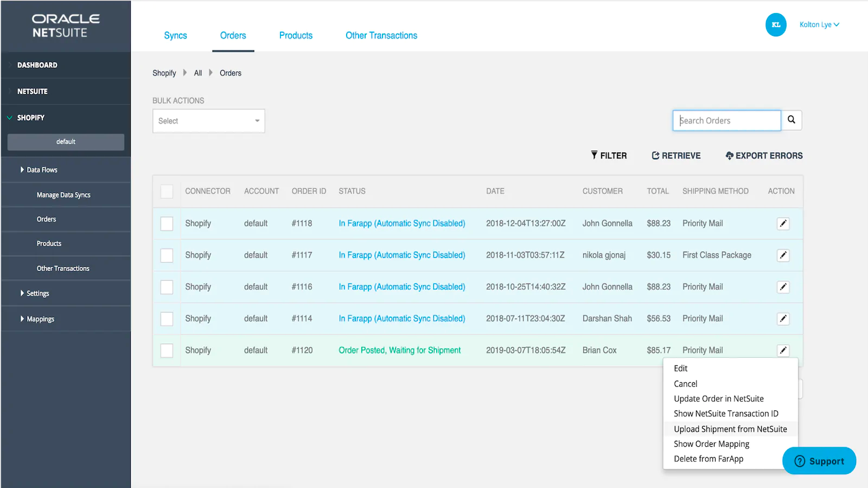This screenshot has width=868, height=488.
Task: Tick the checkbox for order #1116
Action: point(167,287)
